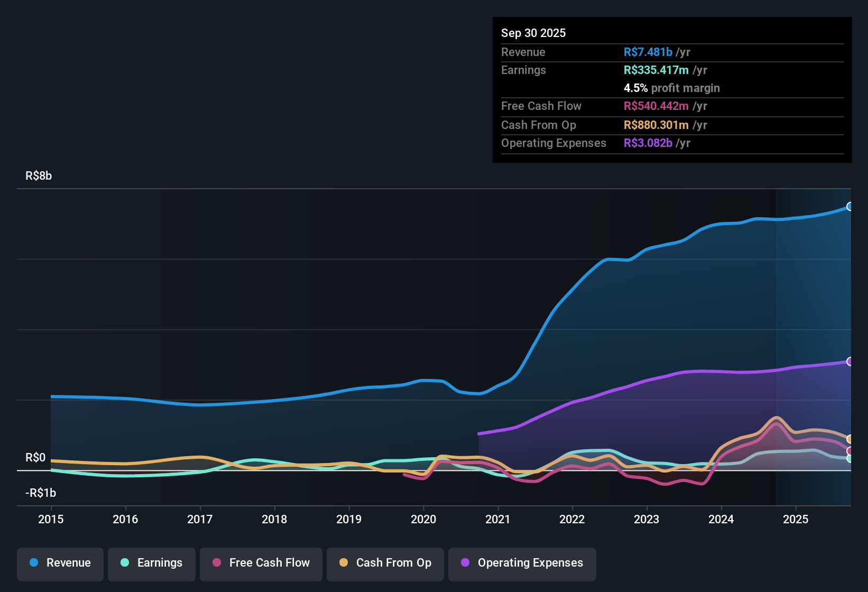Hide the Free Cash Flow line
The height and width of the screenshot is (592, 868).
pyautogui.click(x=261, y=563)
